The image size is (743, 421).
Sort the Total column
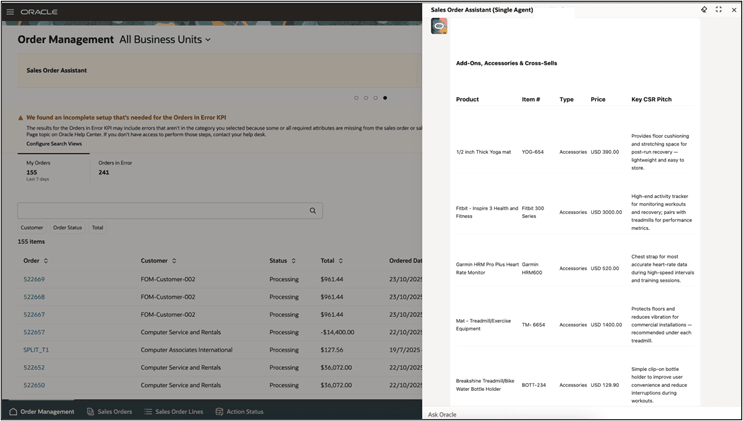[x=341, y=261]
